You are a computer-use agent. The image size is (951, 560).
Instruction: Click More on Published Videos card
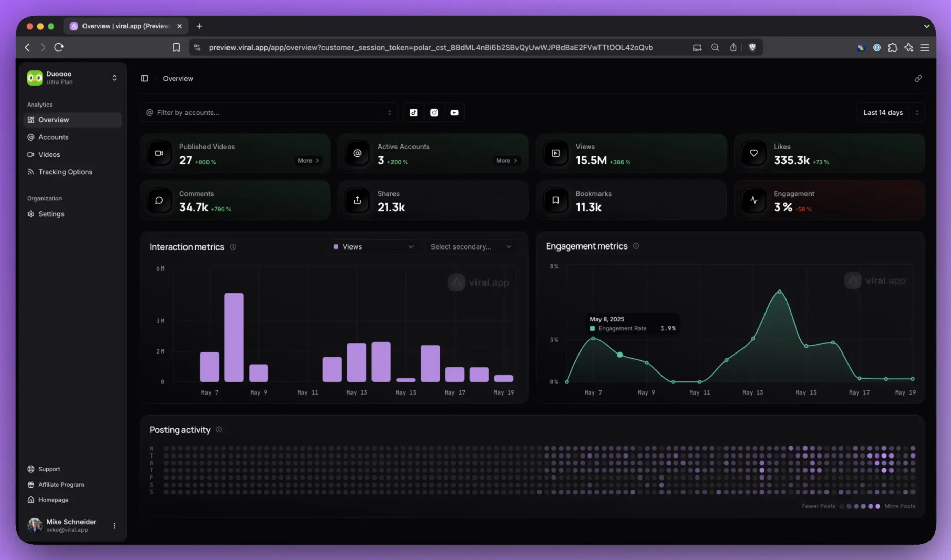pos(308,161)
